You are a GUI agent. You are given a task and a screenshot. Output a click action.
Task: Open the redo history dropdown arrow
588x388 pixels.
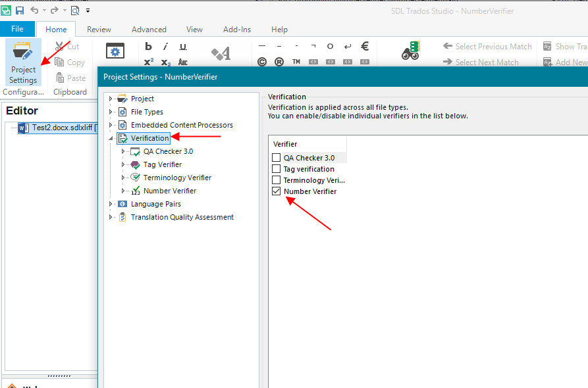(x=65, y=11)
